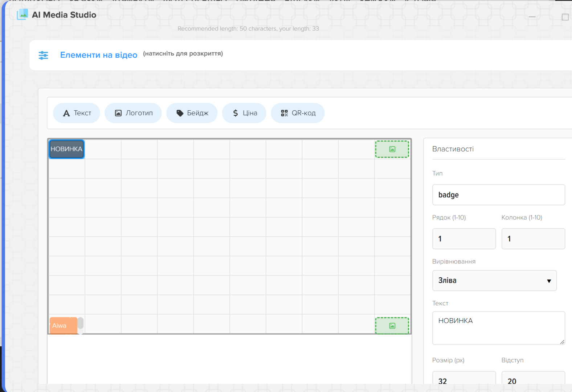
Task: Click the sliders icon beside Елементи на відео
Action: coord(43,55)
